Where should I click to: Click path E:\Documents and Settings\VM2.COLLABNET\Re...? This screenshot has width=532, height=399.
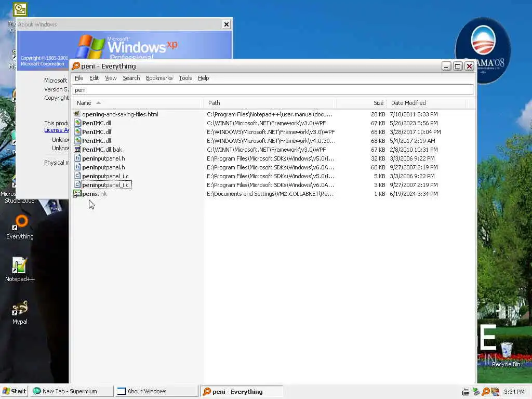(x=270, y=193)
